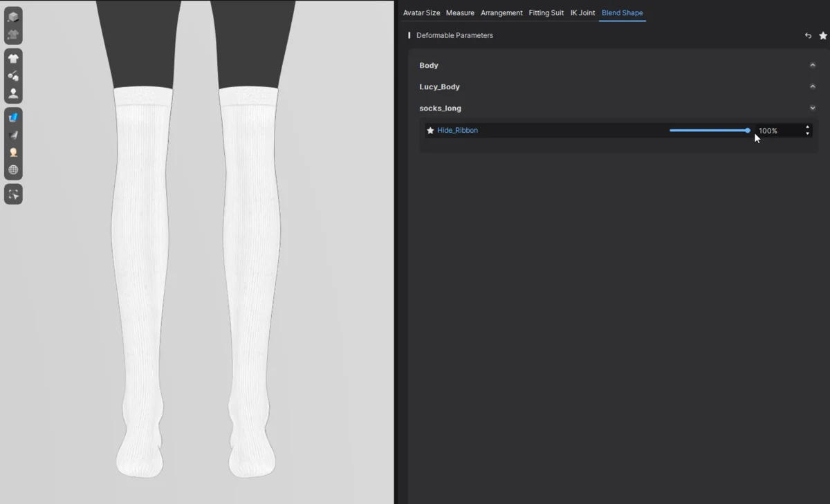Viewport: 830px width, 504px height.
Task: Toggle the favorite star beside Hide_Ribbon
Action: [x=430, y=130]
